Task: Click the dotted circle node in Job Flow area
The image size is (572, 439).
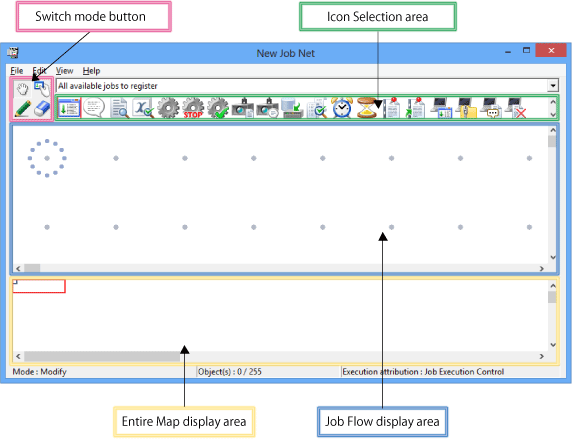Action: [x=47, y=158]
